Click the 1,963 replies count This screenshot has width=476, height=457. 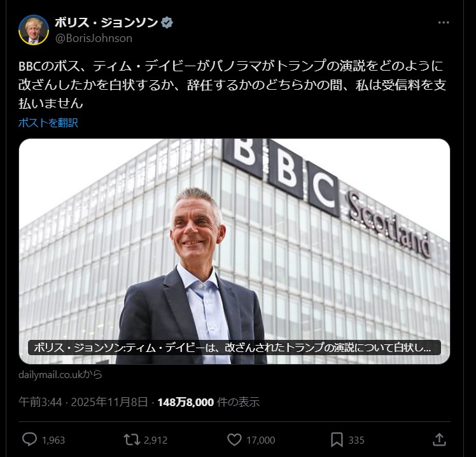click(53, 440)
